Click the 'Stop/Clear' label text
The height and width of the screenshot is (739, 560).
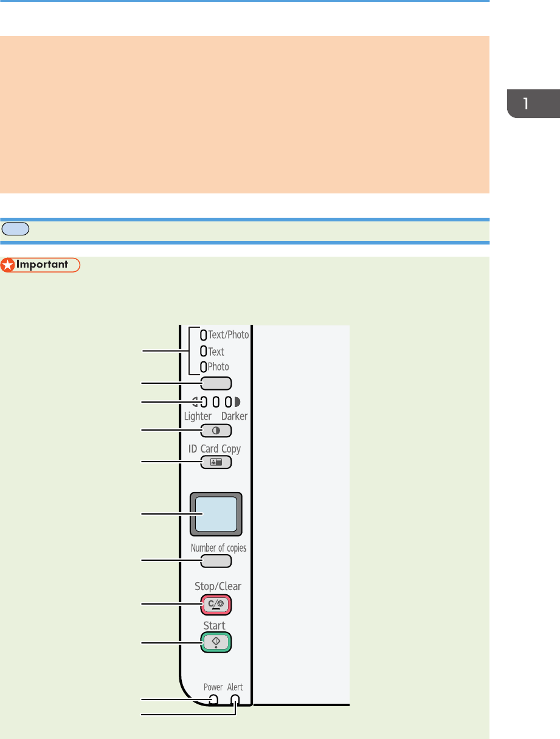pyautogui.click(x=218, y=587)
